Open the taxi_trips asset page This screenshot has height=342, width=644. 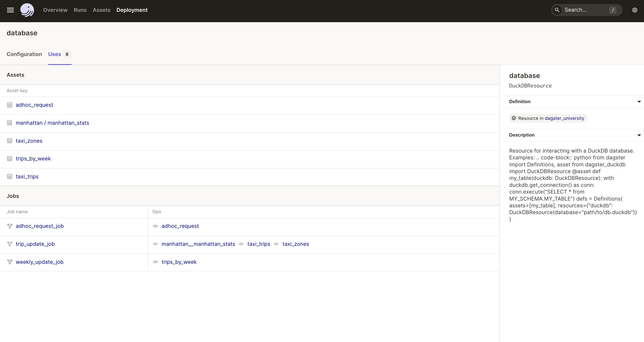click(x=27, y=176)
